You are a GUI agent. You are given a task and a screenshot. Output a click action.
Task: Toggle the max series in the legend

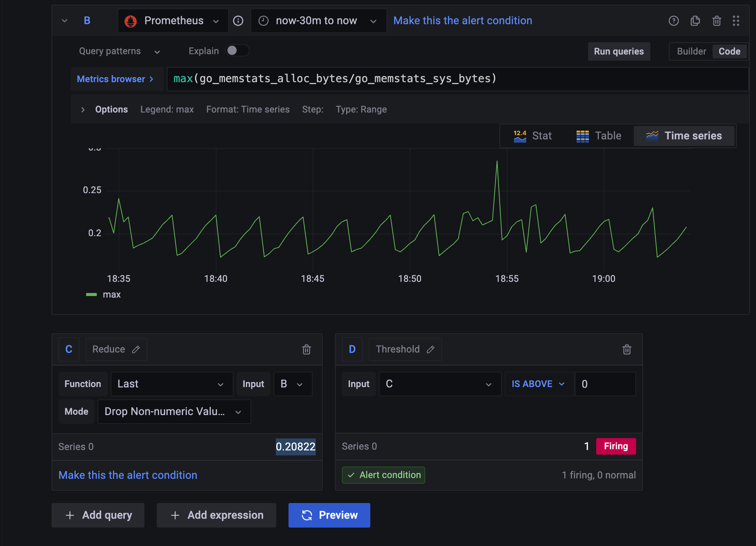111,295
